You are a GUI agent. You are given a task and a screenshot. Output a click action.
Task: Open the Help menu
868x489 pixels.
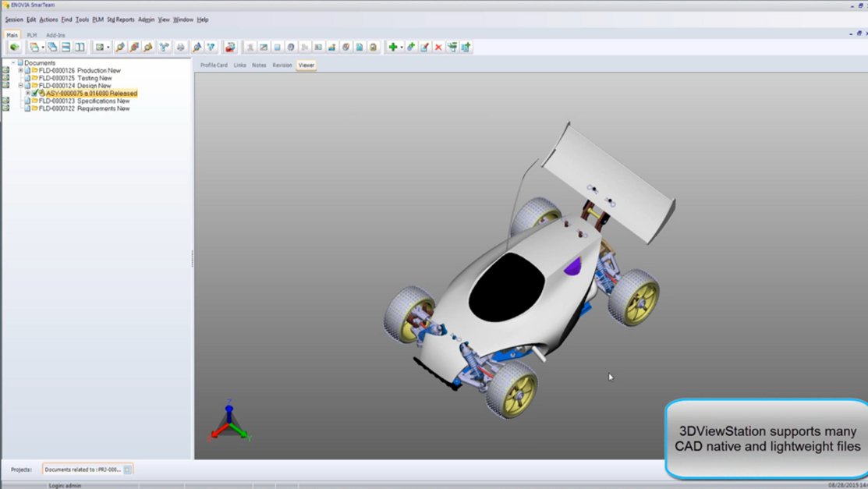point(203,19)
